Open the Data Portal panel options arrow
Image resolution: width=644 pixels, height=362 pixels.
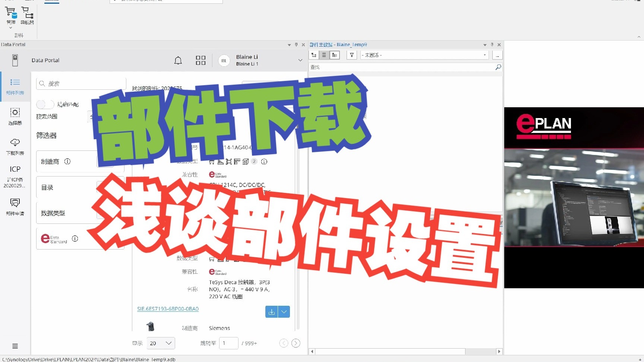[x=289, y=45]
